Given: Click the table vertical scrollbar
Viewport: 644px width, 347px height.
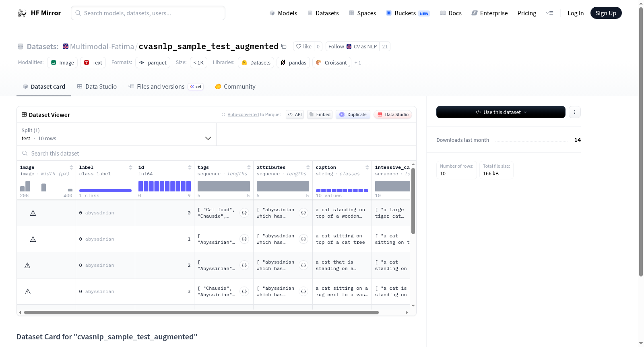Looking at the screenshot, I should tap(413, 201).
